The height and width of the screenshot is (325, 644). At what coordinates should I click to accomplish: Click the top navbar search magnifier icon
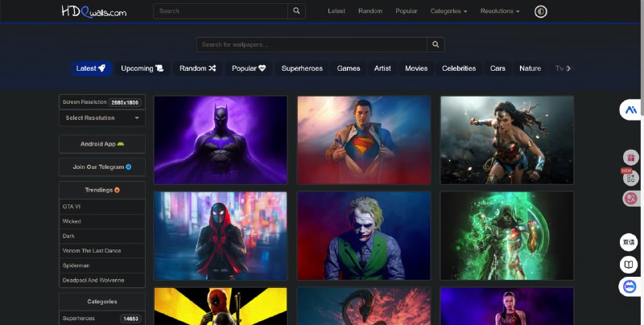coord(297,11)
